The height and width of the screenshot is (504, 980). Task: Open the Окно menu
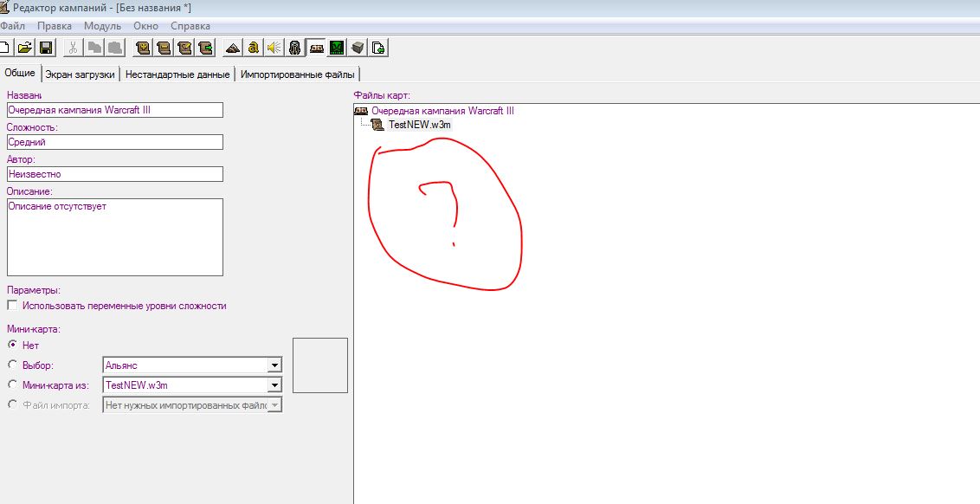(x=145, y=26)
